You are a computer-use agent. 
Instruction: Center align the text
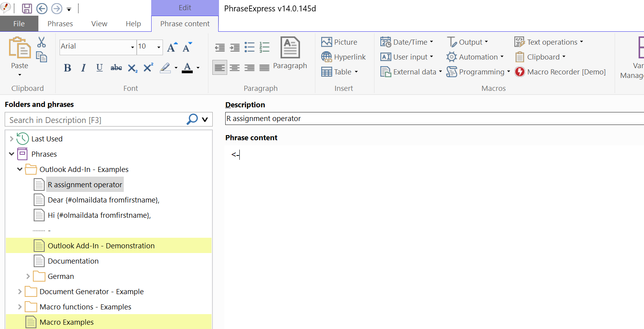(235, 68)
